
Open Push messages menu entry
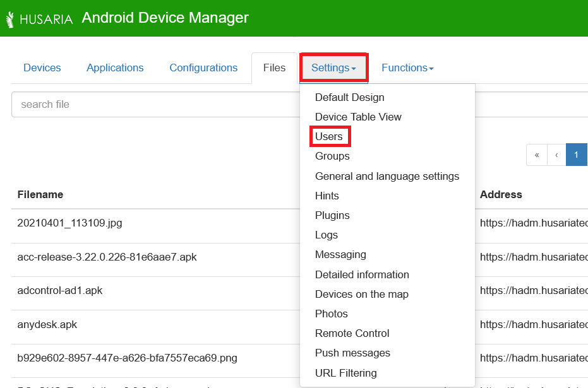coord(352,353)
